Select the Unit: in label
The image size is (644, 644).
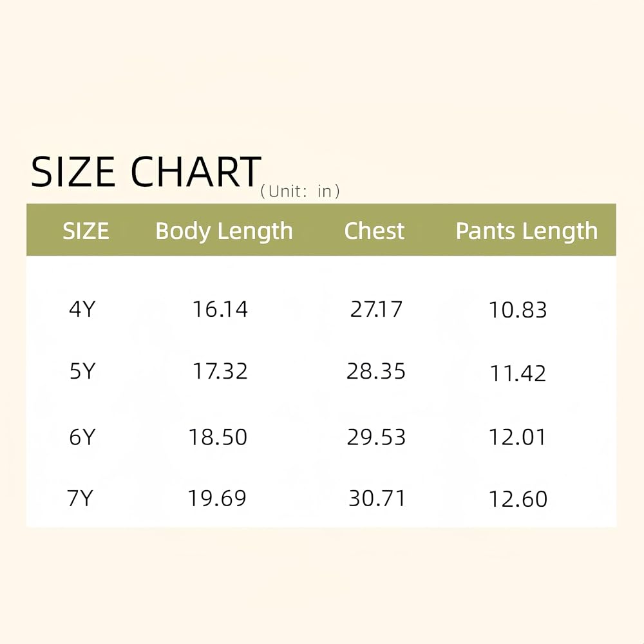(x=300, y=191)
